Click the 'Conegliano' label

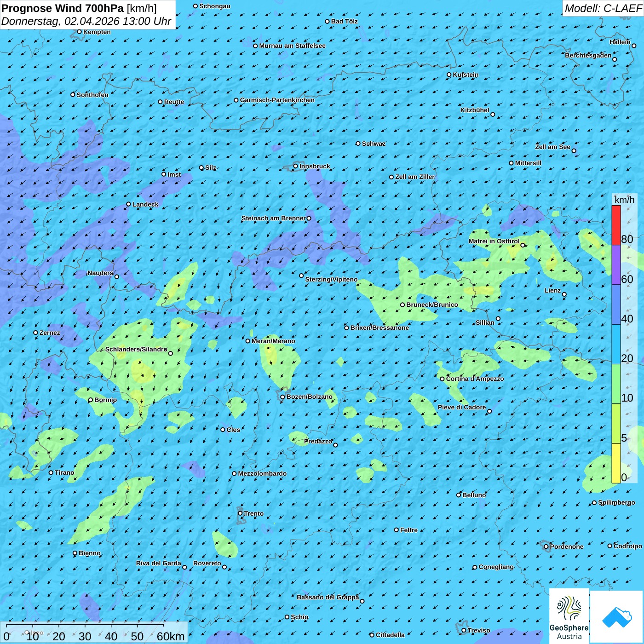496,567
